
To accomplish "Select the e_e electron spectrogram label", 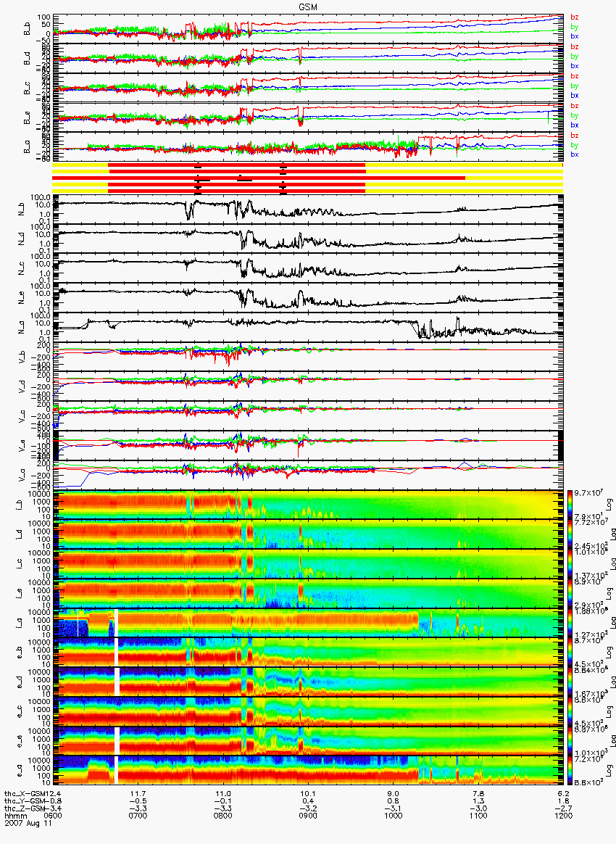I will click(x=20, y=741).
